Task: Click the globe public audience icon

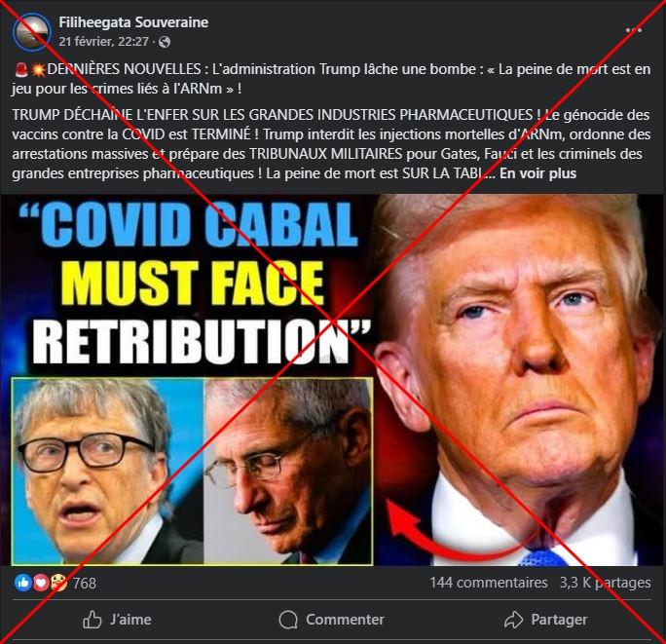Action: click(x=165, y=42)
